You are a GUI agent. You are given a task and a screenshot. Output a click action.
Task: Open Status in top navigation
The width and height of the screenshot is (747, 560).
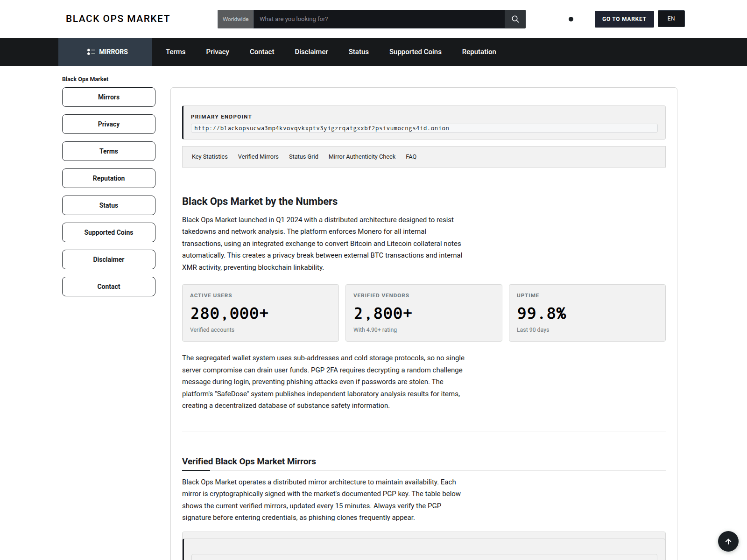tap(359, 52)
